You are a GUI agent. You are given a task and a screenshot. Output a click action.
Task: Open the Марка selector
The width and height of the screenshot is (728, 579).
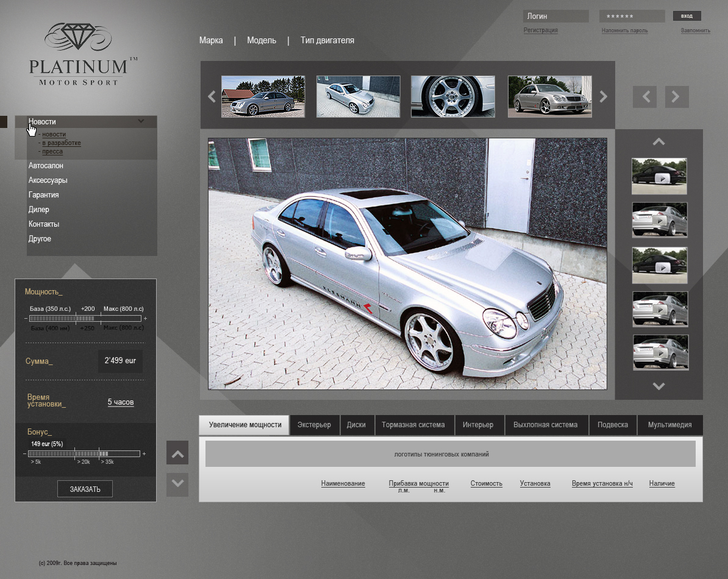tap(211, 41)
